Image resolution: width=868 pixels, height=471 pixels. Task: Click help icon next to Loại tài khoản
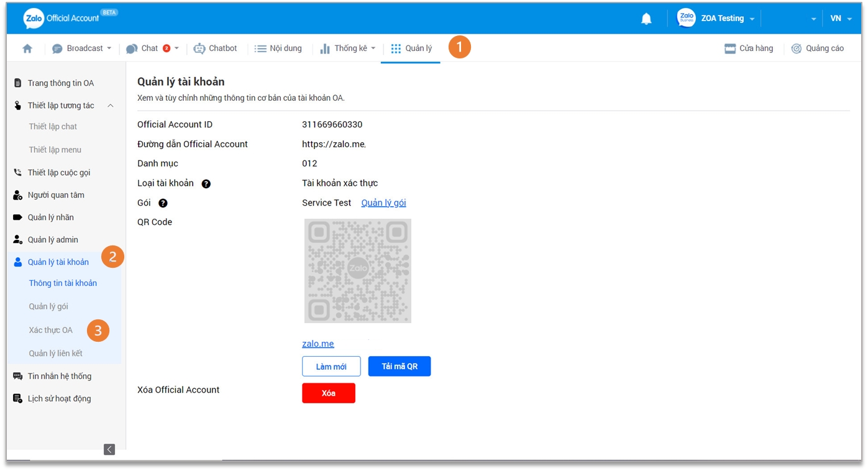click(206, 184)
